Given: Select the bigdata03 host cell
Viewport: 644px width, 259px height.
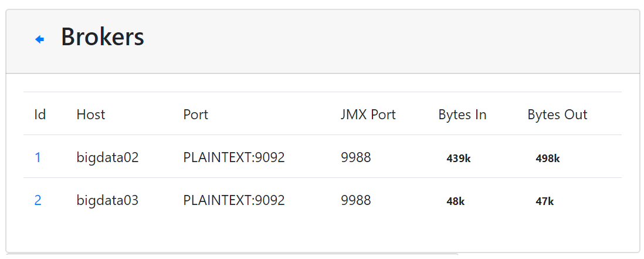Looking at the screenshot, I should pyautogui.click(x=107, y=200).
